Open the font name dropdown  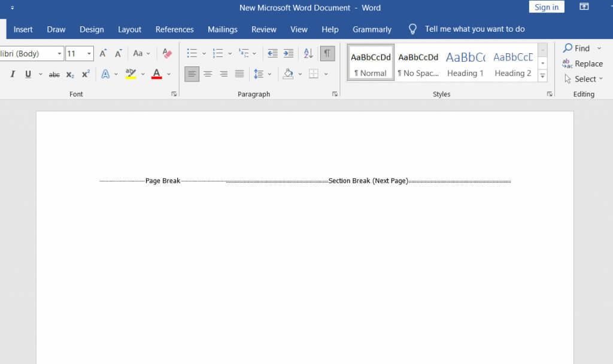tap(59, 53)
